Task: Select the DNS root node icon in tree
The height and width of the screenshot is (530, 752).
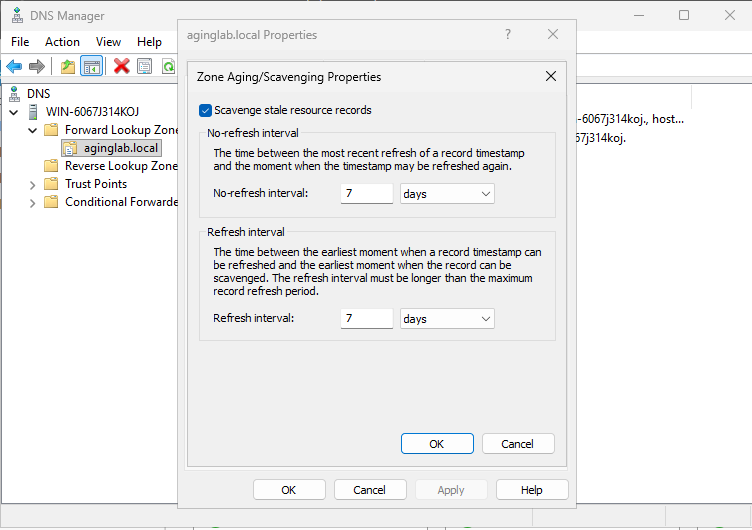Action: point(15,94)
